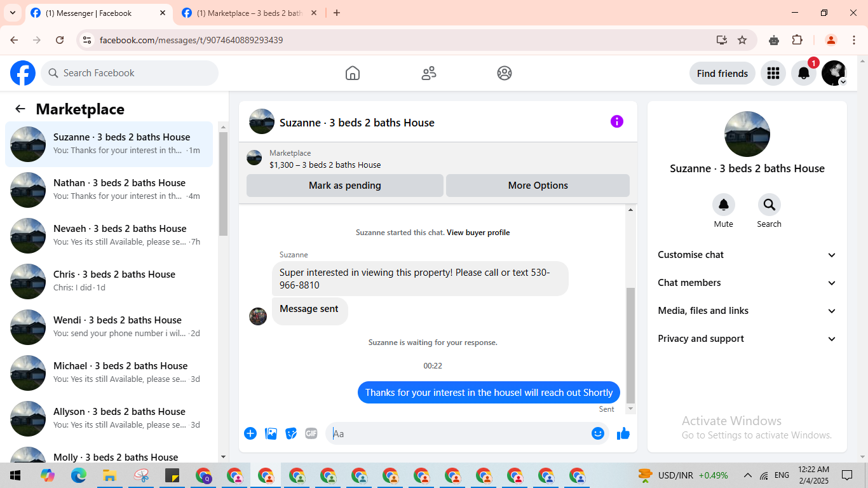Image resolution: width=868 pixels, height=488 pixels.
Task: Click the 'Message sent' bubble
Action: click(x=309, y=311)
